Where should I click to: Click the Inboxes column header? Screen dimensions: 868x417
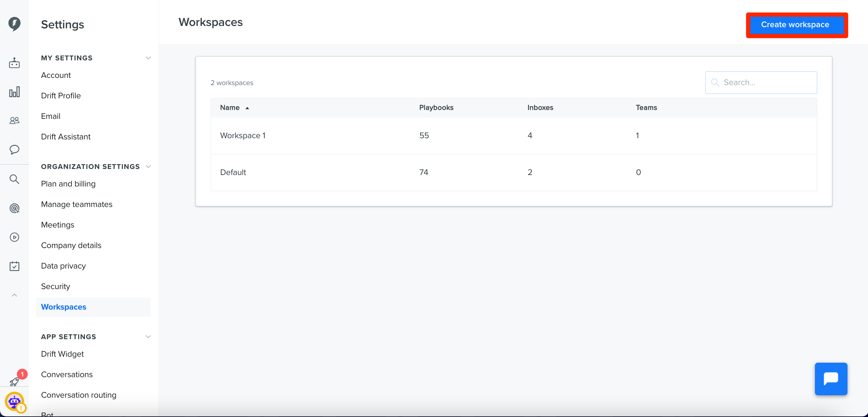540,108
